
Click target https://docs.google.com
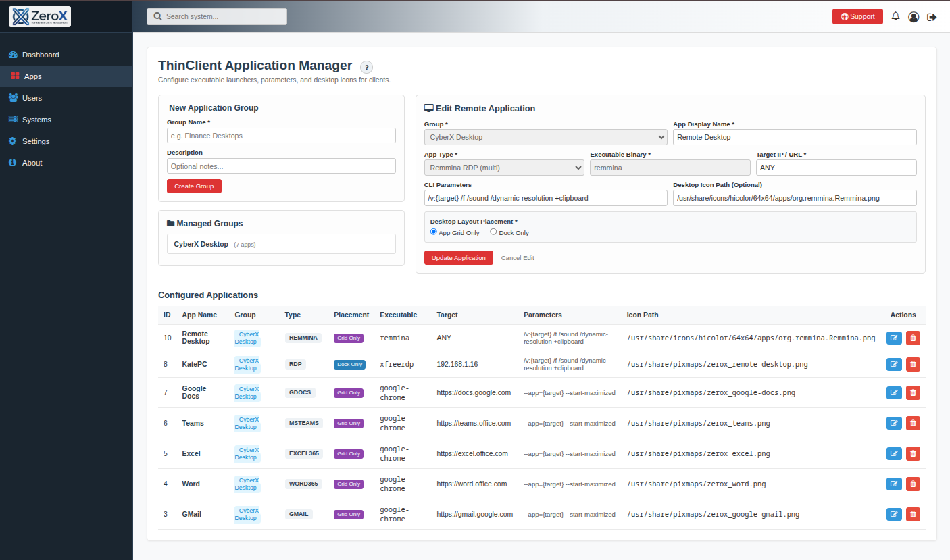click(474, 392)
